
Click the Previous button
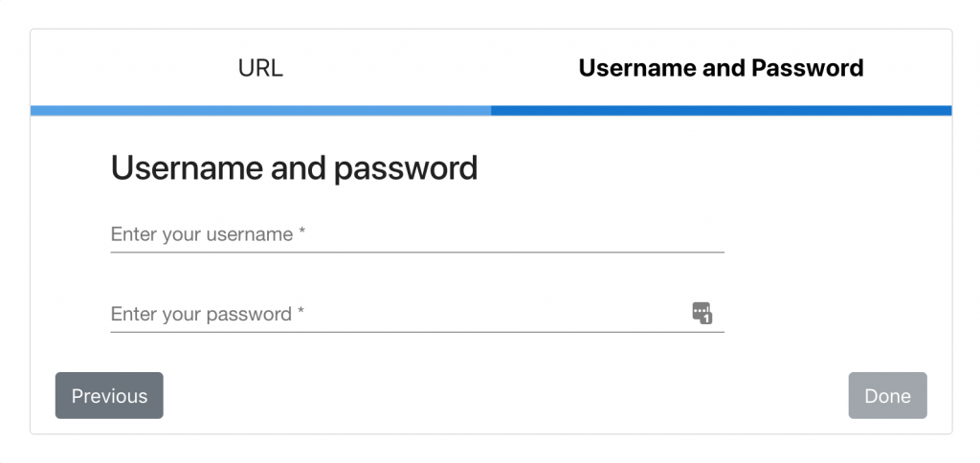pos(109,395)
